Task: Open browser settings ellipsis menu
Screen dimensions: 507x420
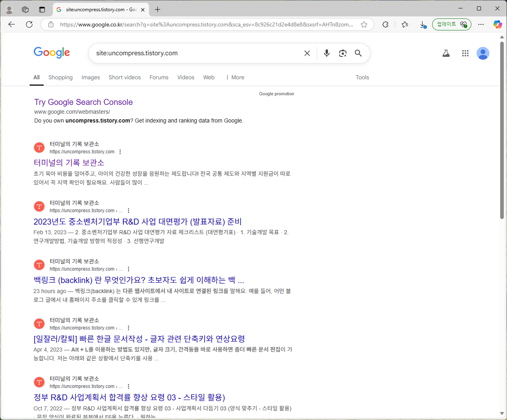Action: pyautogui.click(x=481, y=24)
